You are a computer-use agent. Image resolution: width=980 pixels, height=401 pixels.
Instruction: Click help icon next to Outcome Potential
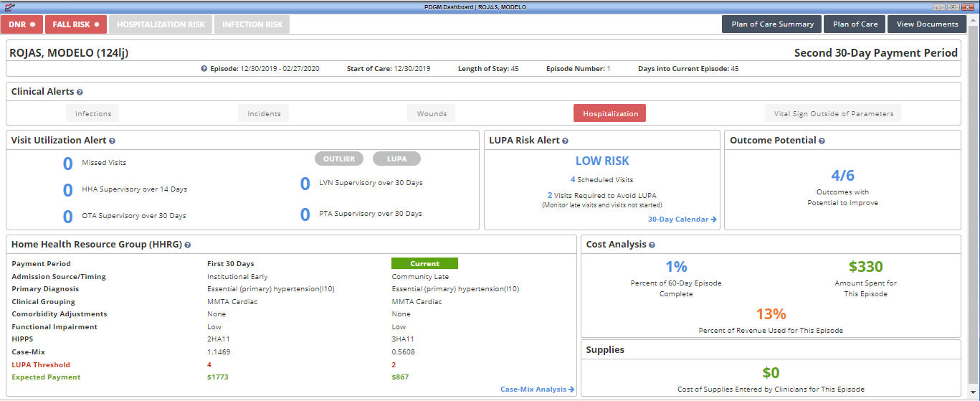(822, 141)
